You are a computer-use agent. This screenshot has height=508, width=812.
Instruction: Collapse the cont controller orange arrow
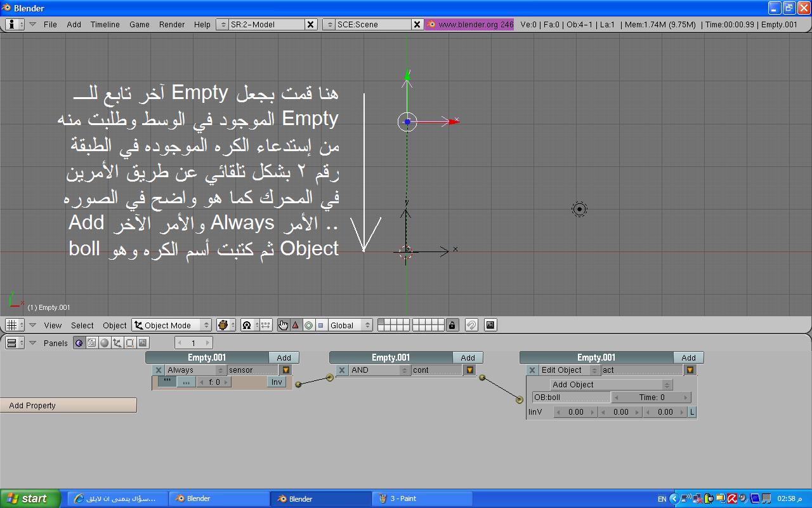(x=469, y=370)
